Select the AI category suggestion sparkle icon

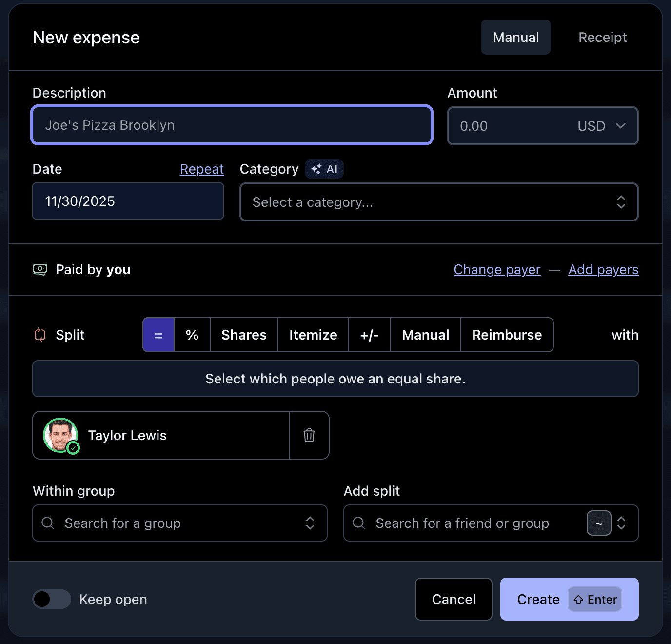click(315, 169)
